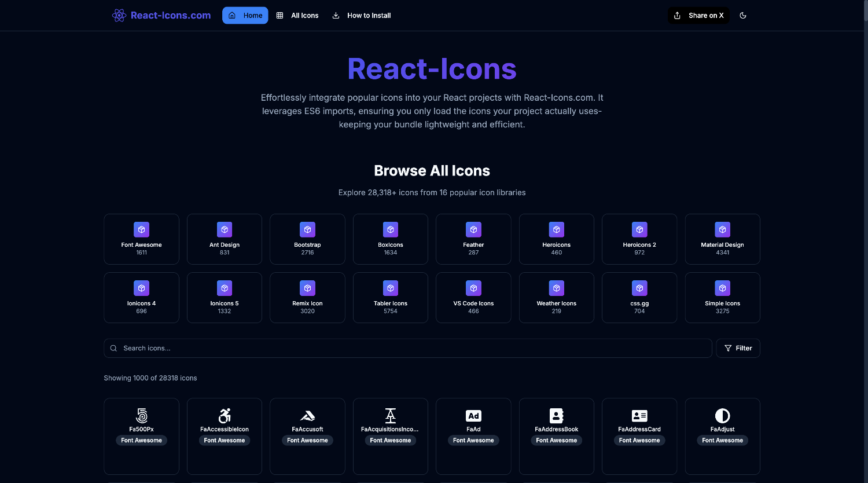Click the Share on X button
The image size is (868, 483).
698,16
